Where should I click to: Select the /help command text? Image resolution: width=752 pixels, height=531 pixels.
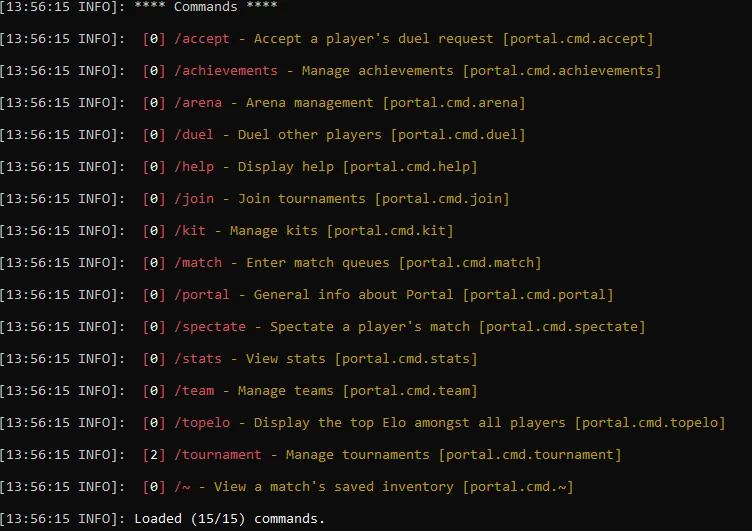(x=194, y=167)
